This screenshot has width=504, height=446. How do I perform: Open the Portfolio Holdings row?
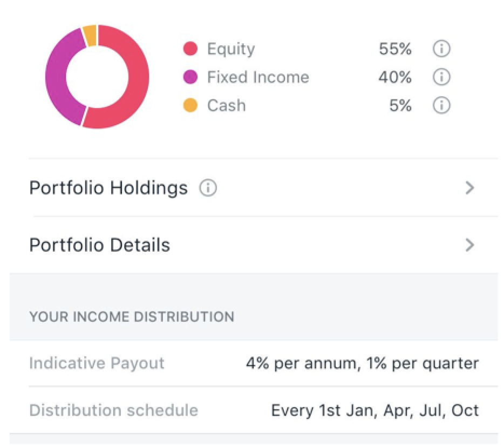pos(254,188)
